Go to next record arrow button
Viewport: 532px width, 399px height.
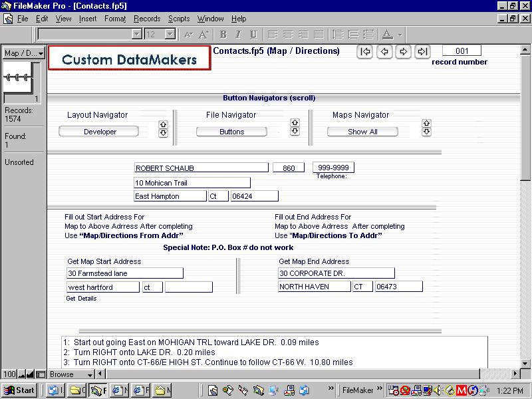click(403, 52)
